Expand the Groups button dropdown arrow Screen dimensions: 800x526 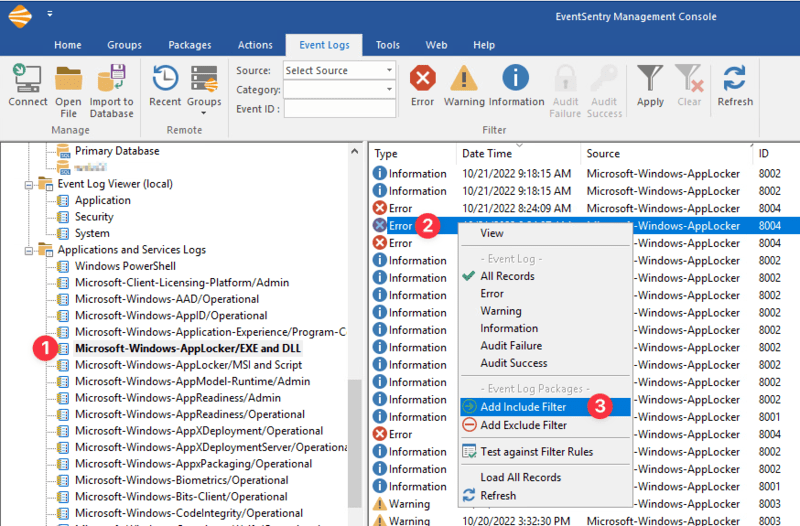(204, 113)
